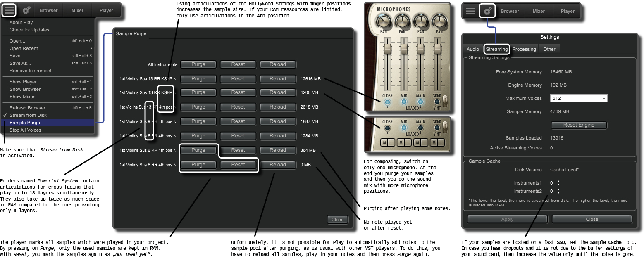Click Browser in toolbar above the main menu

49,10
